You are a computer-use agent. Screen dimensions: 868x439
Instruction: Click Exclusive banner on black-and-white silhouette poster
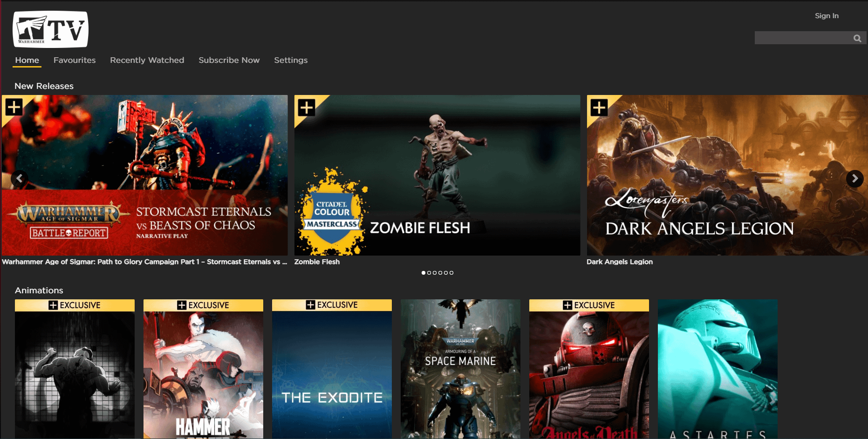[75, 305]
